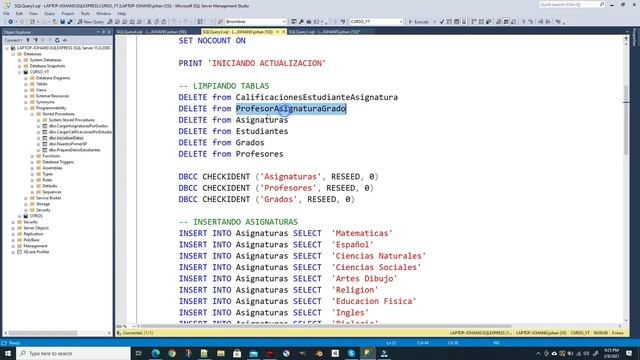
Task: Select the Server Objects folder
Action: pyautogui.click(x=36, y=228)
